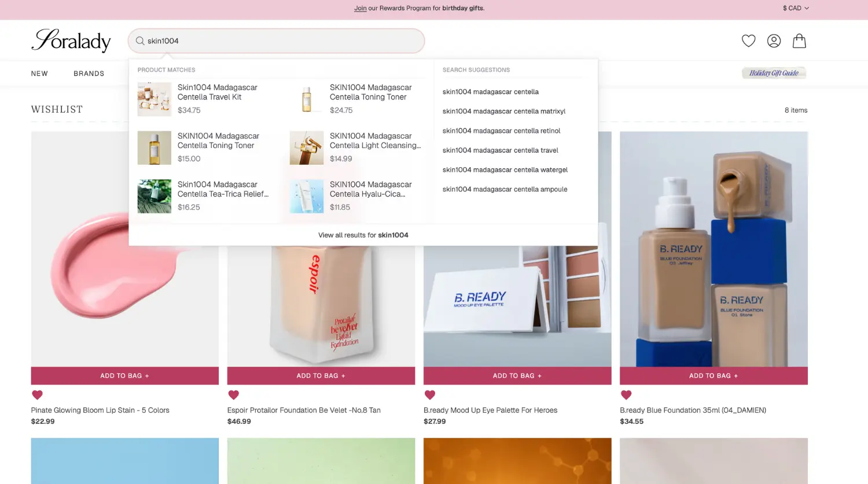Remove Pinate Glowing Bloom Lip Stain from wishlist
The image size is (868, 484).
pyautogui.click(x=37, y=395)
